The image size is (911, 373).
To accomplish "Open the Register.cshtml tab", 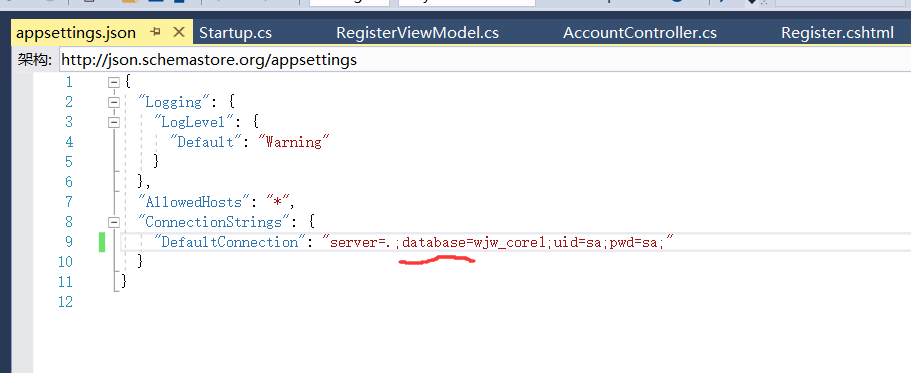I will pos(837,33).
